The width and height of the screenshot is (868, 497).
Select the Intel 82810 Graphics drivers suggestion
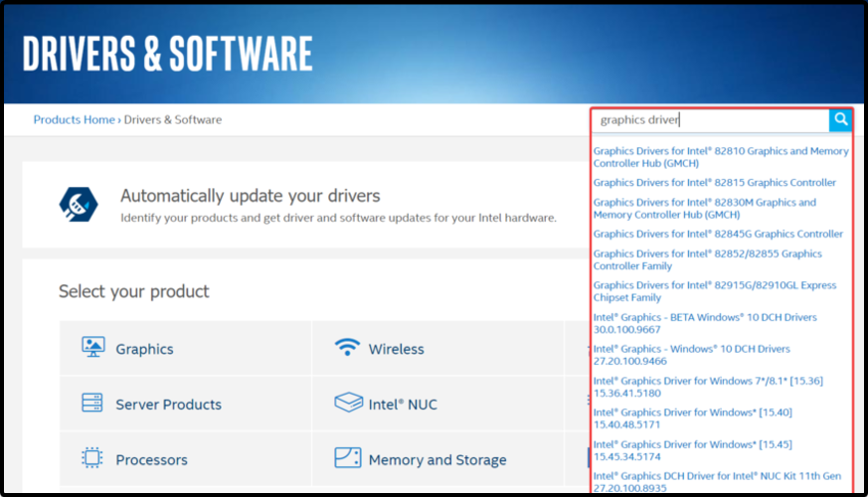tap(721, 157)
